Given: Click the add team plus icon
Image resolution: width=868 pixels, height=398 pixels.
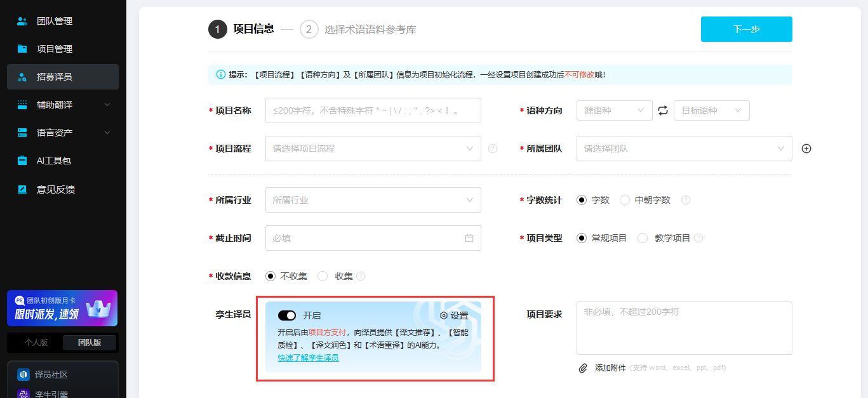Looking at the screenshot, I should pos(806,149).
